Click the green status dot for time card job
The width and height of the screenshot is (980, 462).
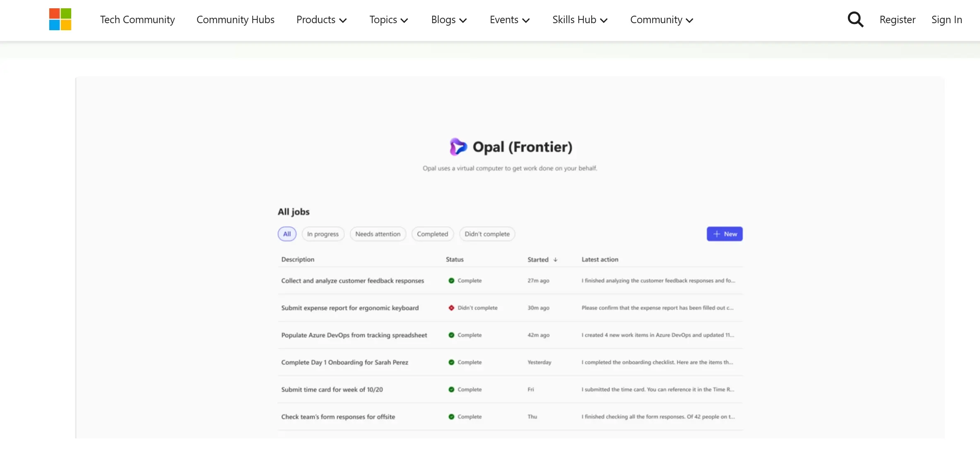[451, 390]
